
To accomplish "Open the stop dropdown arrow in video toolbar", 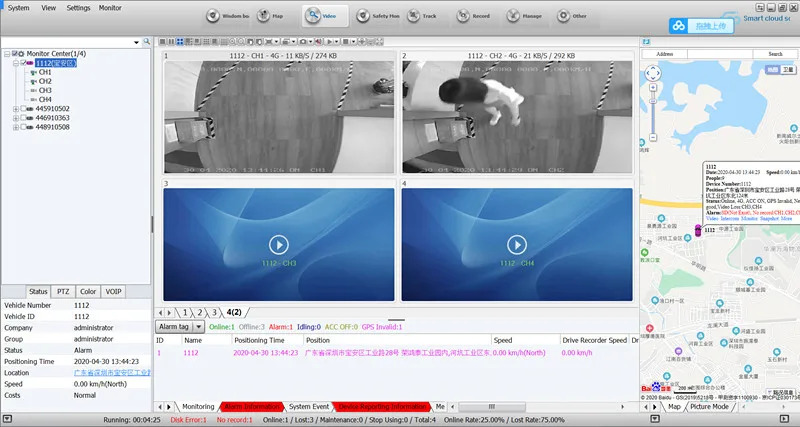I will pos(354,41).
